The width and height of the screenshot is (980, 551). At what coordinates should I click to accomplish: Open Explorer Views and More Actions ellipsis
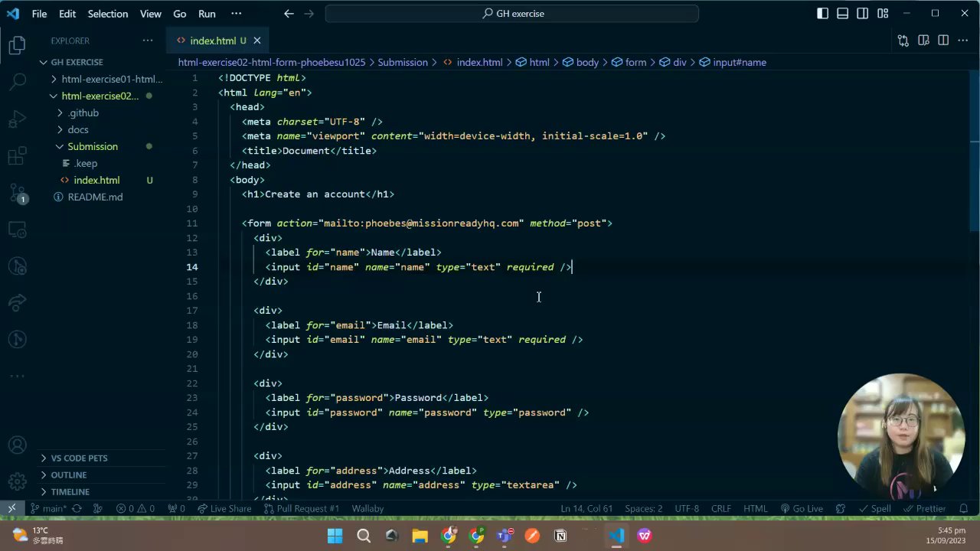(148, 41)
